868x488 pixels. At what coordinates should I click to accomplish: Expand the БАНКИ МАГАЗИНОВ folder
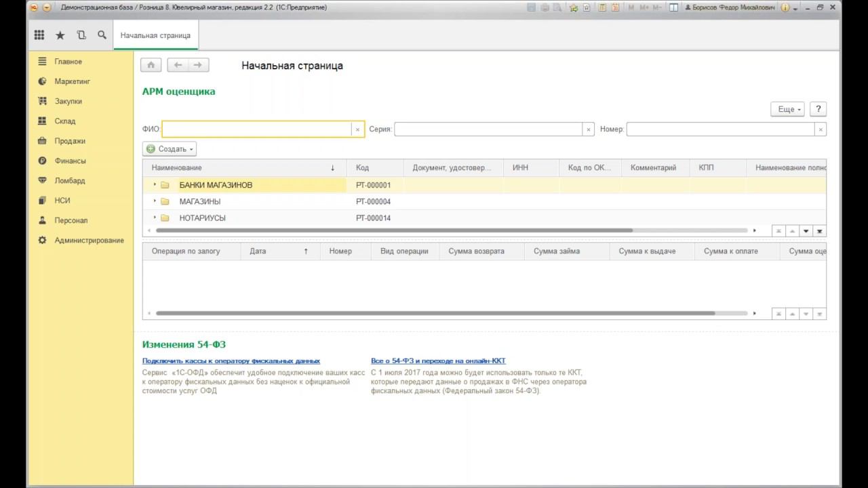coord(155,184)
